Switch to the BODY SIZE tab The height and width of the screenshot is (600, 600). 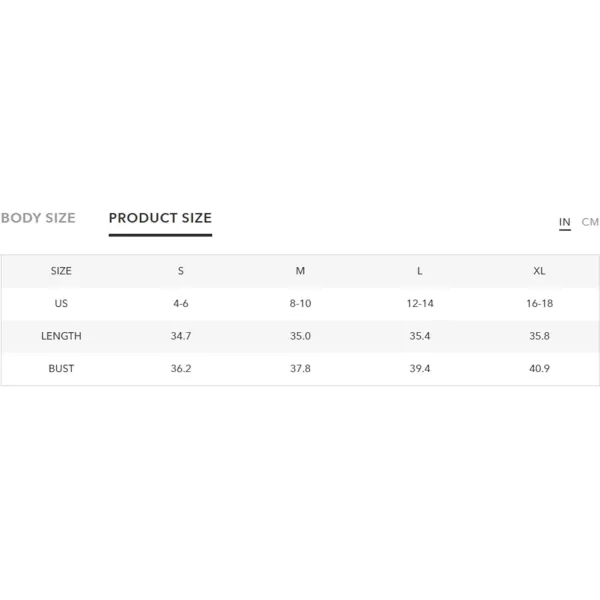(x=38, y=218)
